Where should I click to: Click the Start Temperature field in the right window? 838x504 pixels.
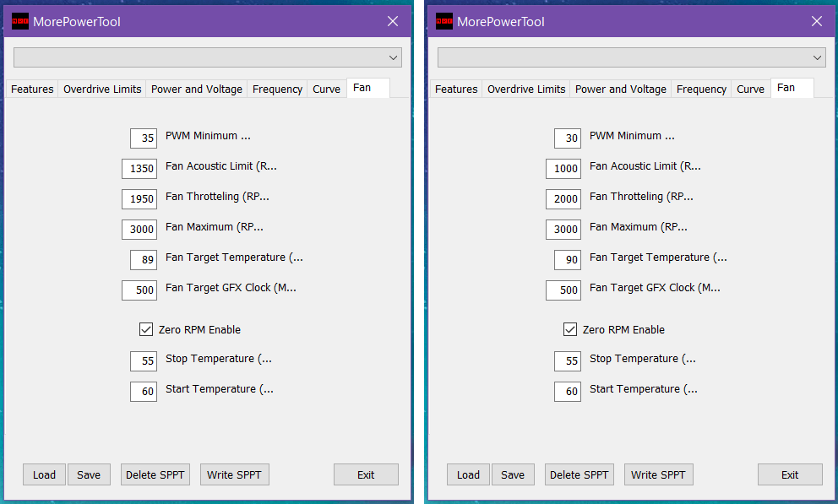(568, 392)
